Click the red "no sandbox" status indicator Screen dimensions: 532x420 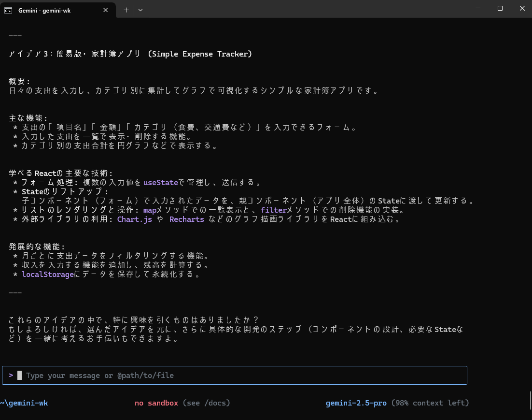(156, 403)
